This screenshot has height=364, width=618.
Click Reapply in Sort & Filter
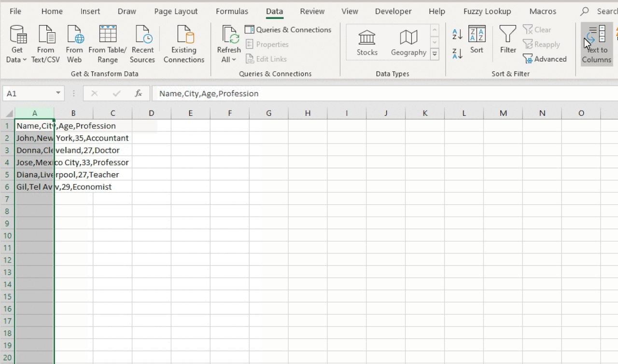542,44
